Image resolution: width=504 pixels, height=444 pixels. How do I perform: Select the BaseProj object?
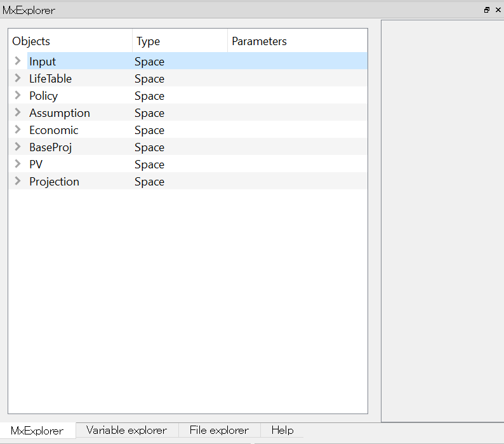click(51, 147)
